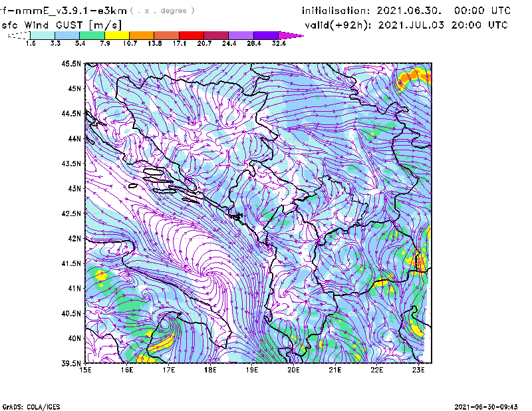Click the legend value 1.6
Viewport: 532px width, 411px height.
click(x=31, y=43)
